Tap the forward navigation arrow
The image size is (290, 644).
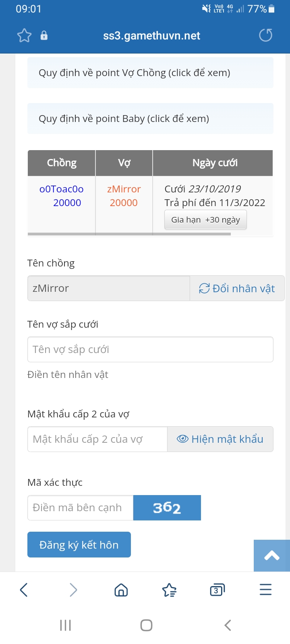coord(73,590)
